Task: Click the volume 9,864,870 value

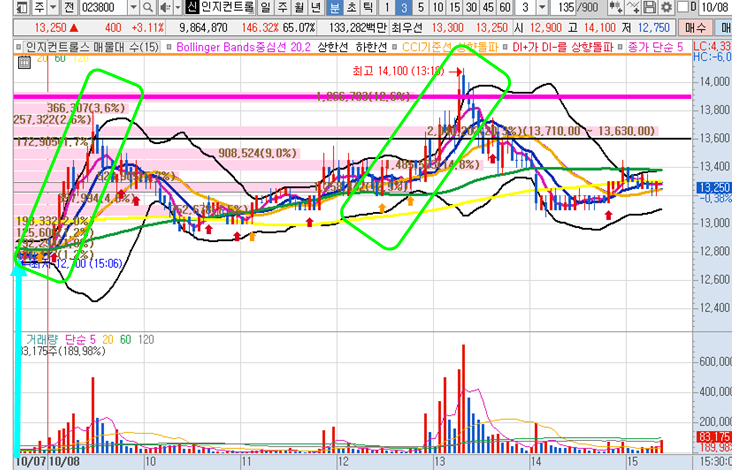Action: click(204, 28)
